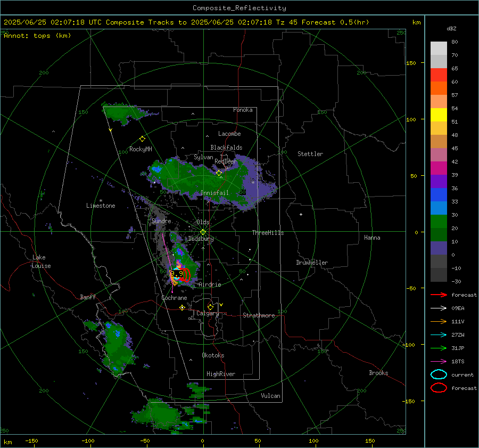Click the Vulcan city label
479x448 pixels.
tap(271, 396)
